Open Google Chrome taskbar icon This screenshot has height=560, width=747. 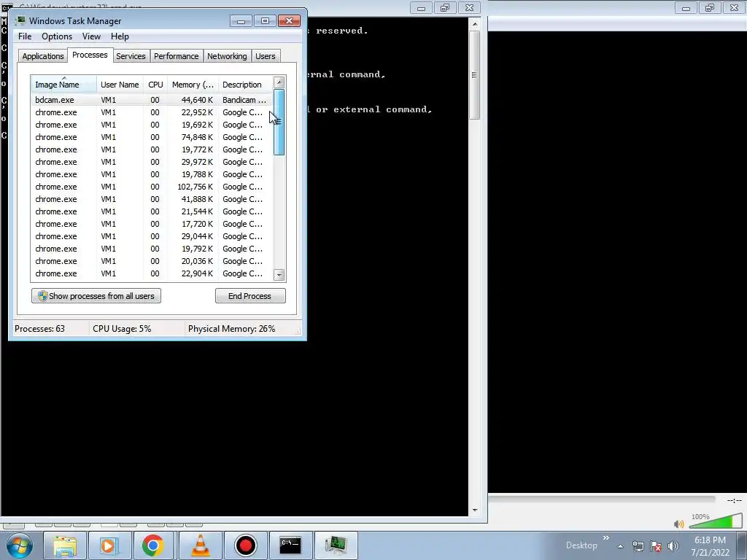coord(152,545)
